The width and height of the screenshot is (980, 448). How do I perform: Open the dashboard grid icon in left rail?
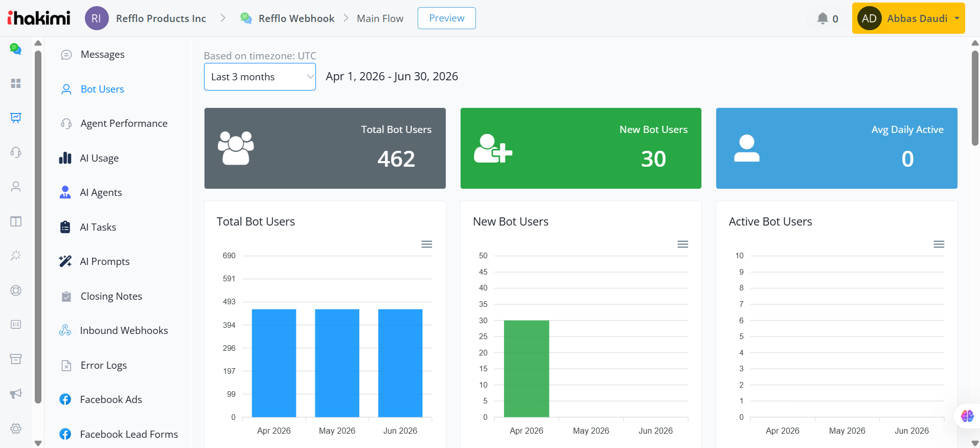(x=16, y=83)
